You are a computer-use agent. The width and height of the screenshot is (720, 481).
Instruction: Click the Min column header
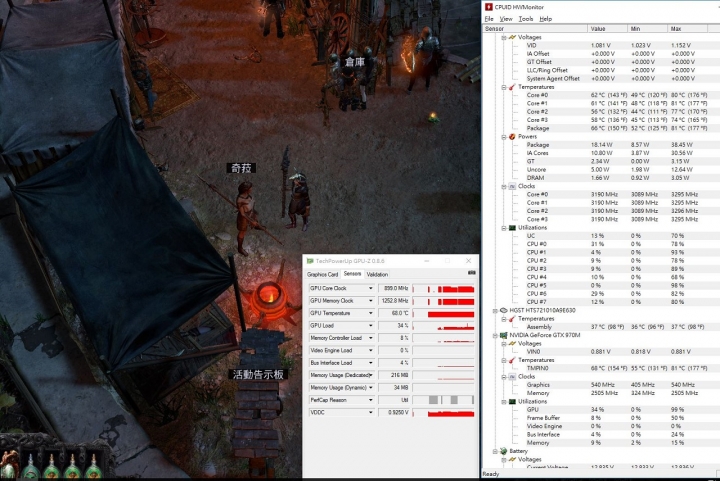point(647,28)
